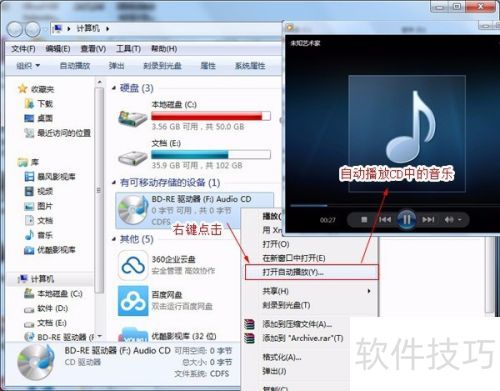Click the CD drive icon in details pane
The width and height of the screenshot is (500, 391).
click(36, 362)
